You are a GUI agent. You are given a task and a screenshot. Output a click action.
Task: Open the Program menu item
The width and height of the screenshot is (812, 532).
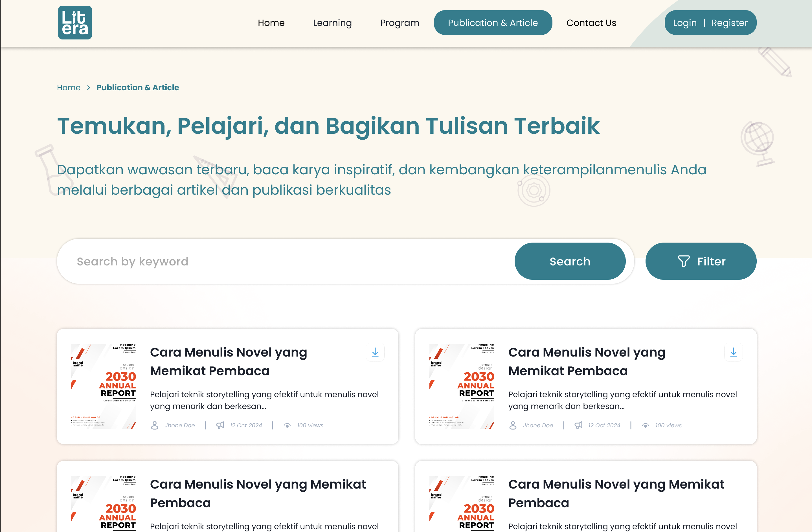click(x=400, y=23)
